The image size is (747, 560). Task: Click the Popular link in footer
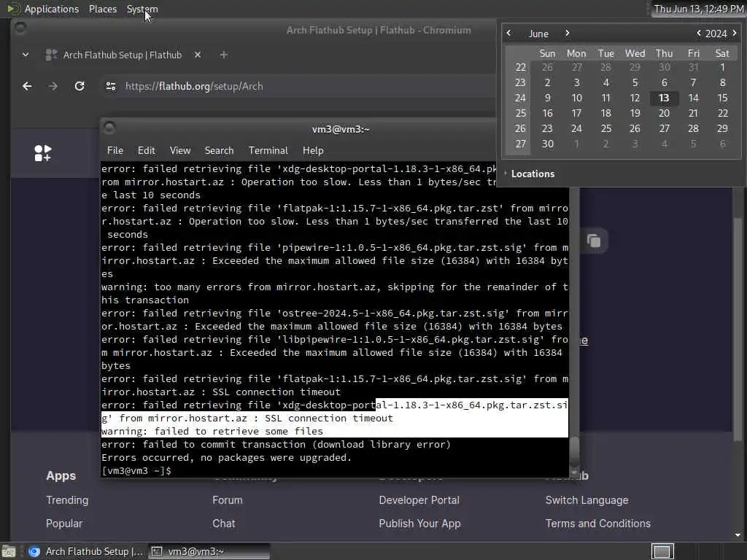click(x=64, y=524)
